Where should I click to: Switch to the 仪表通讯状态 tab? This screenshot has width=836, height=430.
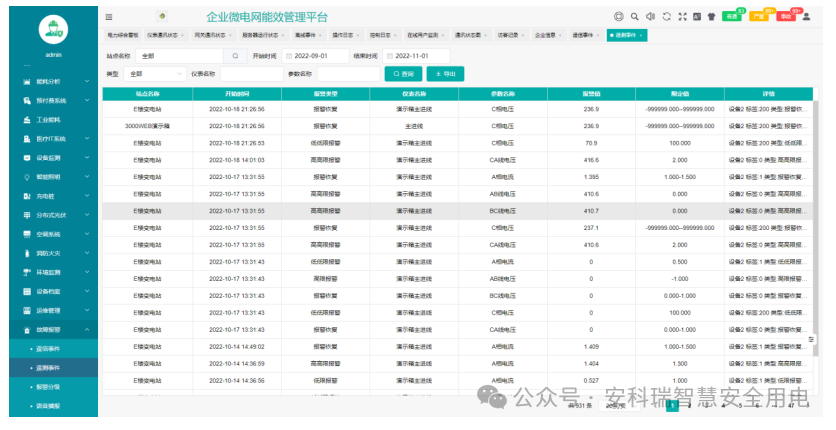click(x=165, y=35)
